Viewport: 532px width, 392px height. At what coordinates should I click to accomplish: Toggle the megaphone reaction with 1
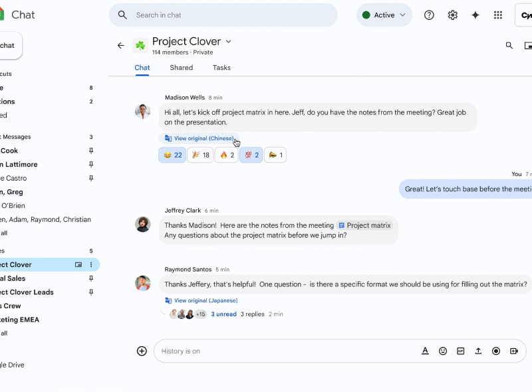point(275,155)
